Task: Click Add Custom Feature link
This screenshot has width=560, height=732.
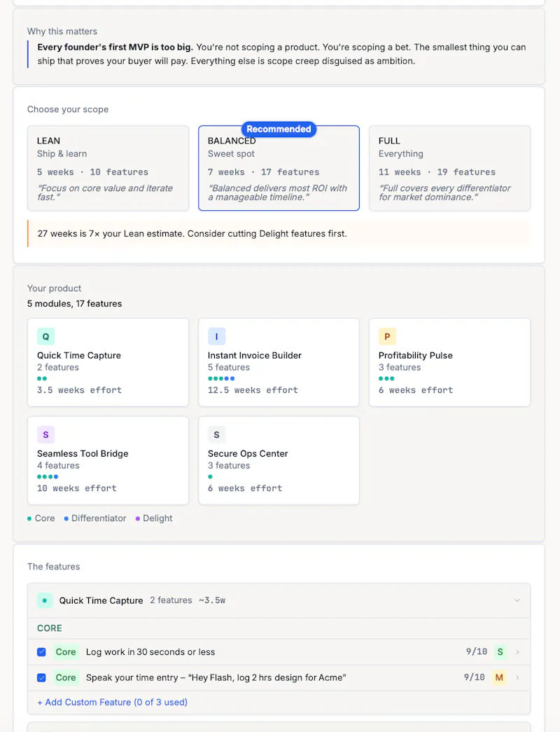Action: [x=113, y=702]
